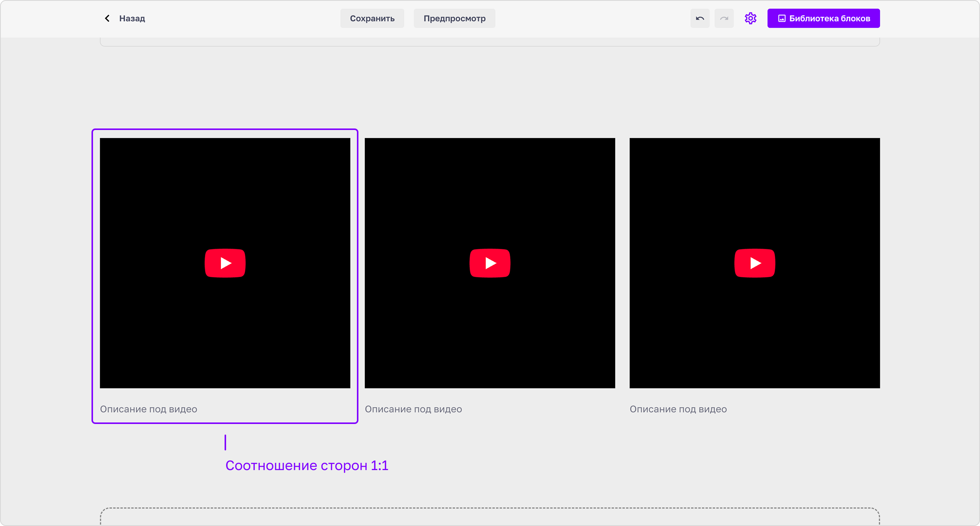
Task: Click the Назад label
Action: coord(132,18)
